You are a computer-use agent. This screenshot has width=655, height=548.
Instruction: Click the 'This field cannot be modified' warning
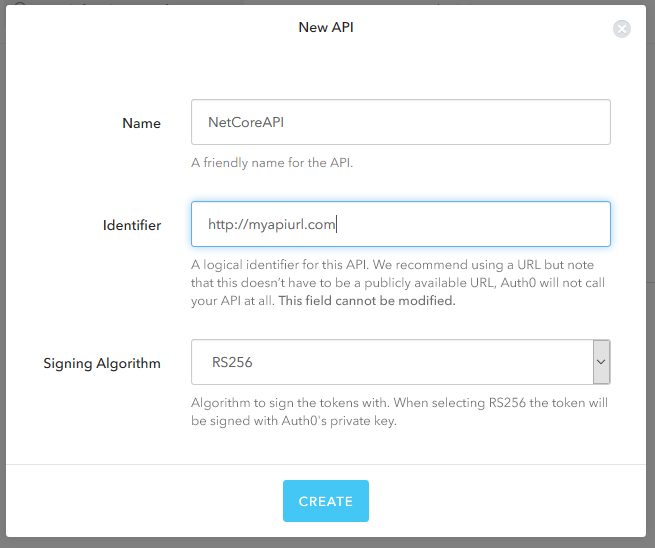[367, 301]
